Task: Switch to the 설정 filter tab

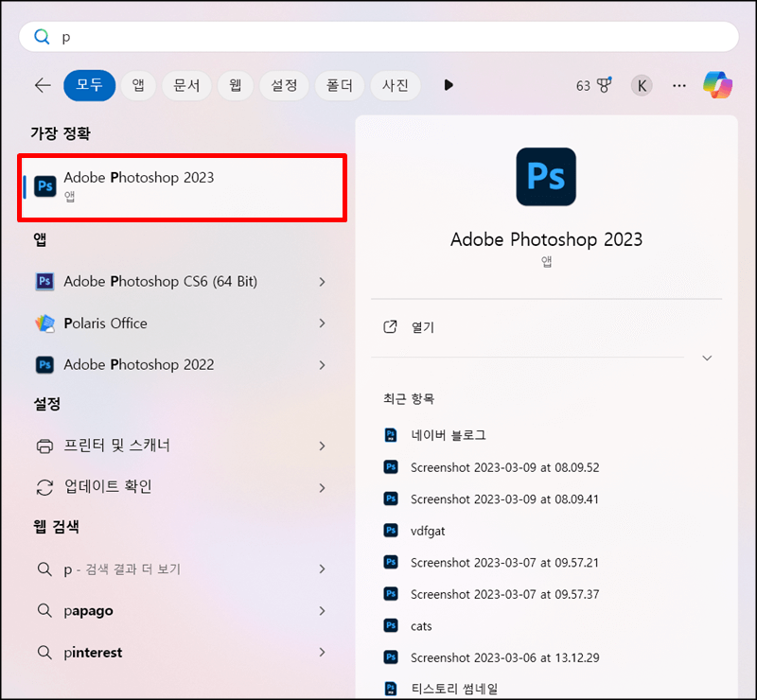Action: [x=284, y=85]
